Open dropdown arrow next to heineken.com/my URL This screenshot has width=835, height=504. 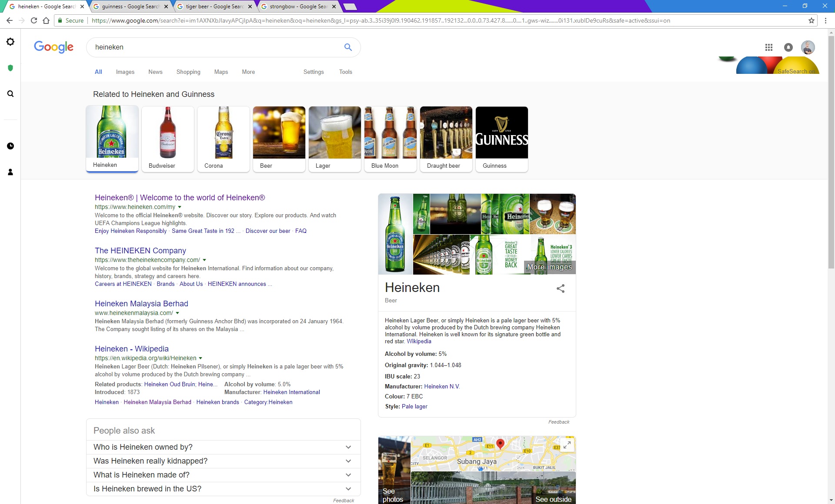click(x=180, y=207)
